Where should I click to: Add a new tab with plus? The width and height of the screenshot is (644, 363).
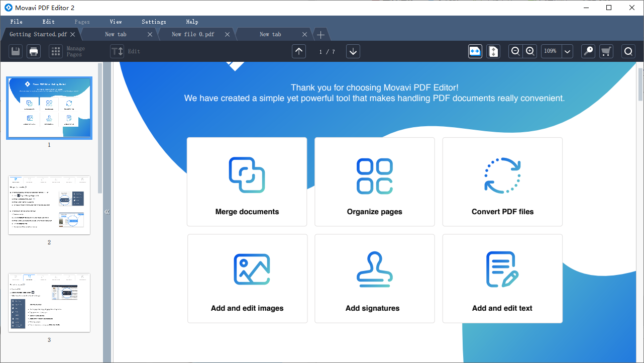320,34
